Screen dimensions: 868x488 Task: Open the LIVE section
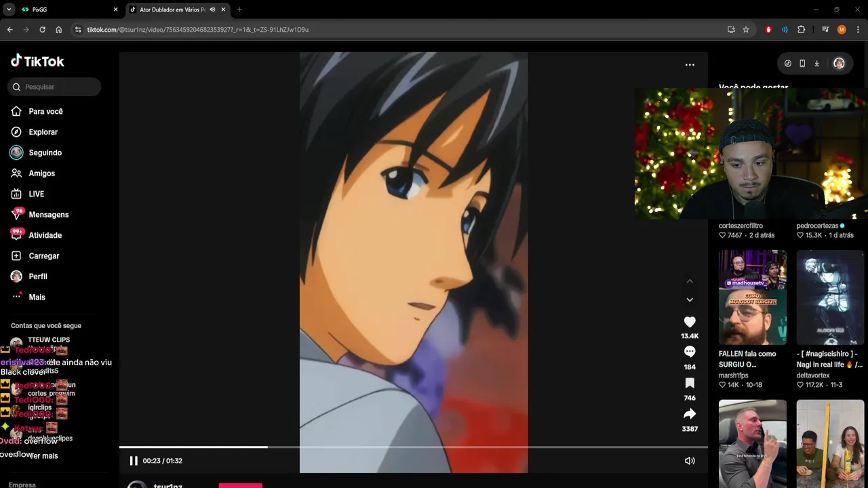[x=27, y=194]
